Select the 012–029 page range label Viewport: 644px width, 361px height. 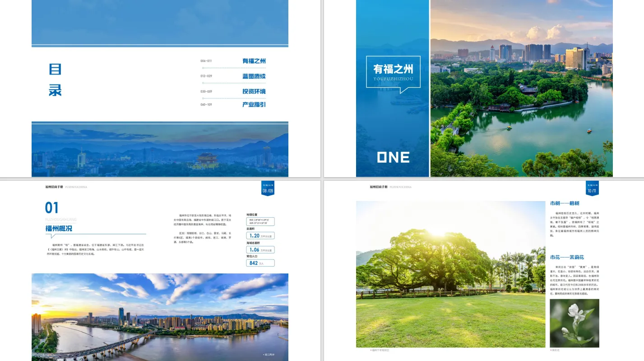click(206, 76)
